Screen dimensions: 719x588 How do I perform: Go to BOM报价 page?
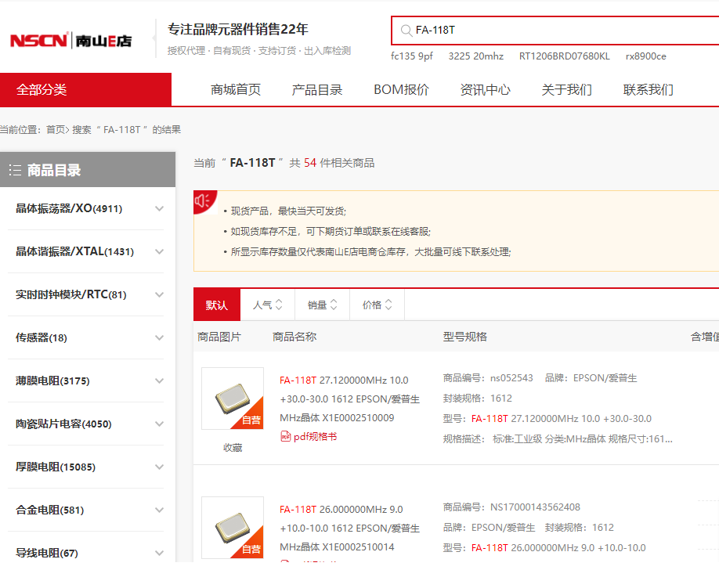[401, 89]
